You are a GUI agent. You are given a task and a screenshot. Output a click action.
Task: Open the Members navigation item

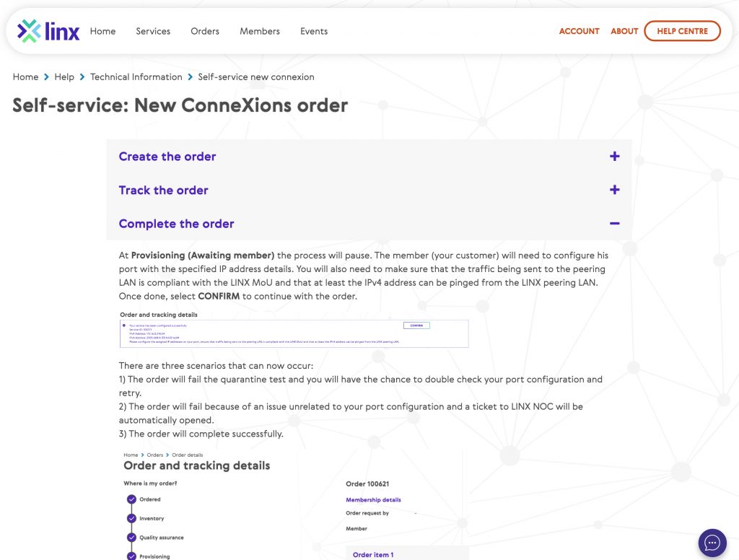pyautogui.click(x=259, y=31)
